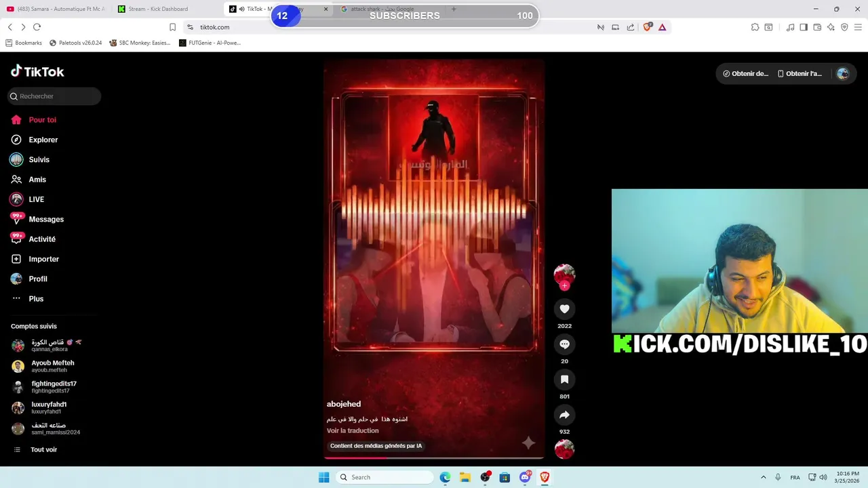Follow abojehed via the red plus badge

tap(564, 286)
